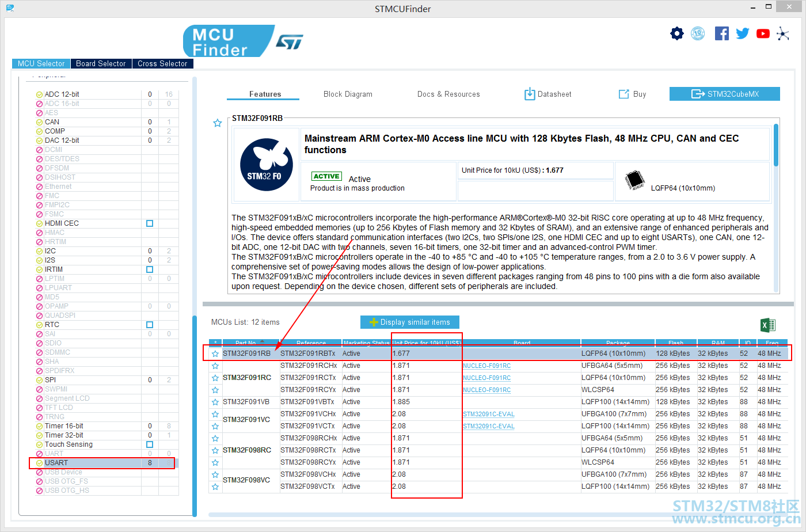Tick the IRTIM checkbox
Viewport: 806px width, 532px height.
150,269
